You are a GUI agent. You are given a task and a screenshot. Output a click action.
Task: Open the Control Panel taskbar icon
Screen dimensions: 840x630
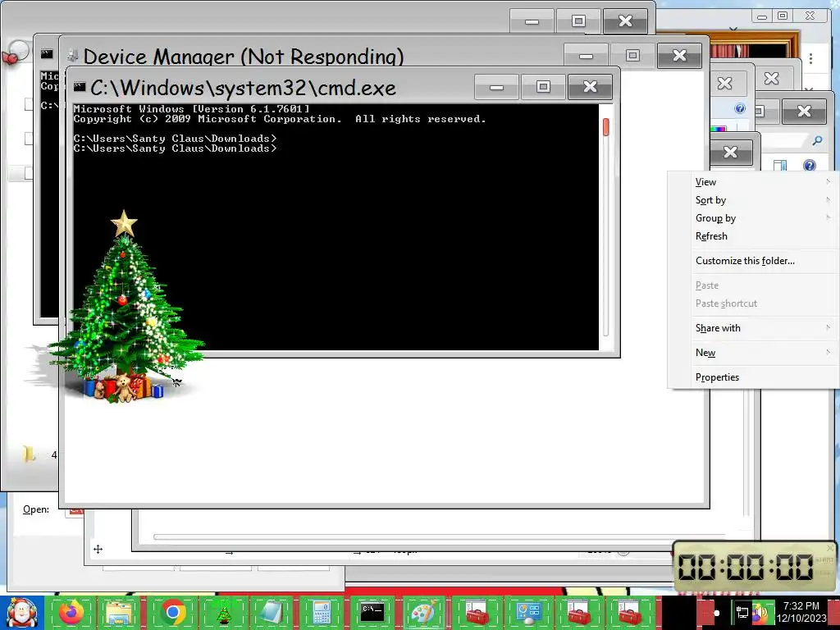pos(528,613)
